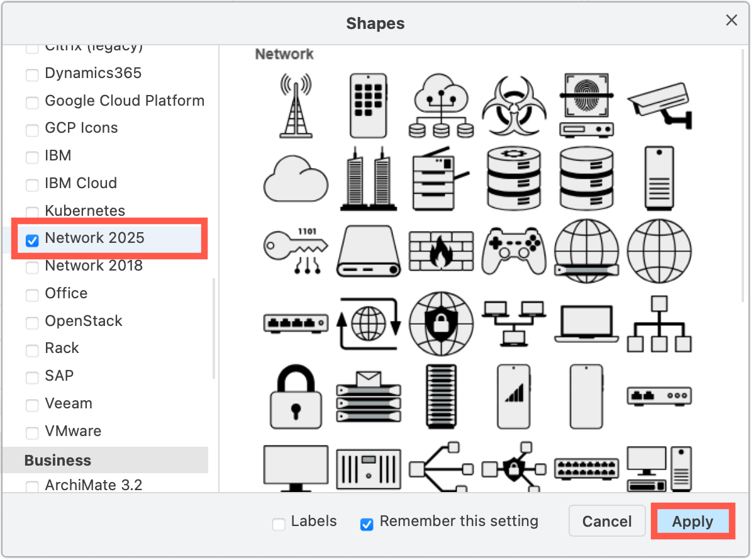
Task: Select the globe with padlock shape
Action: (441, 324)
